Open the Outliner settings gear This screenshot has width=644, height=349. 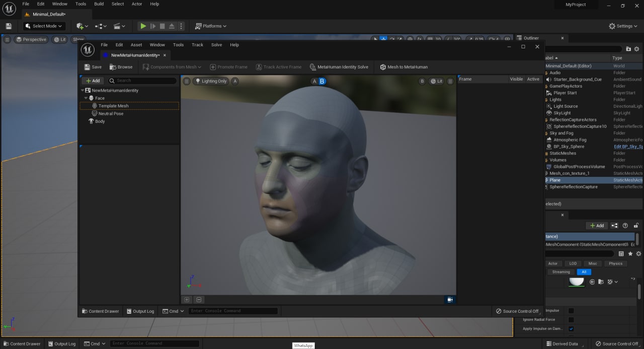637,49
